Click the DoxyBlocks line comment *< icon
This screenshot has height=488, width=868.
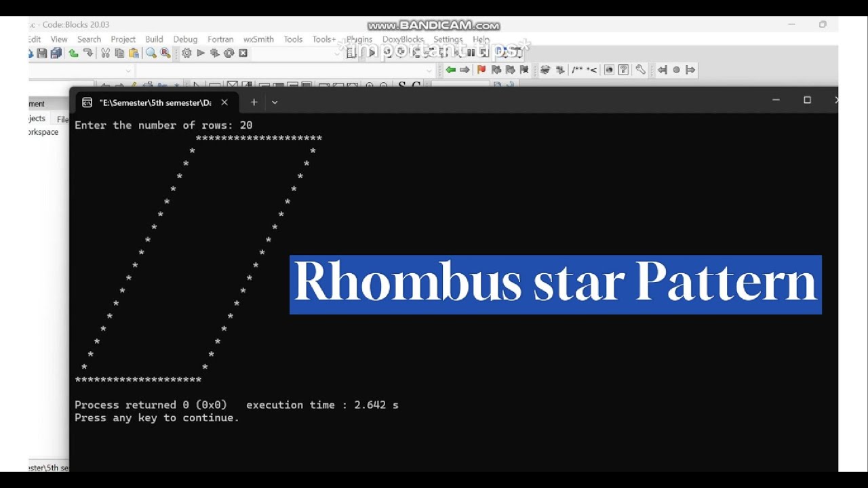(592, 70)
